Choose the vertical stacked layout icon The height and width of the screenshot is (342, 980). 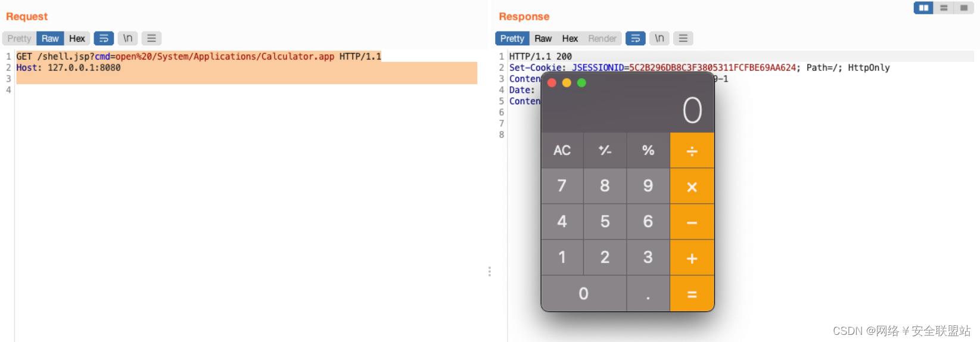944,8
